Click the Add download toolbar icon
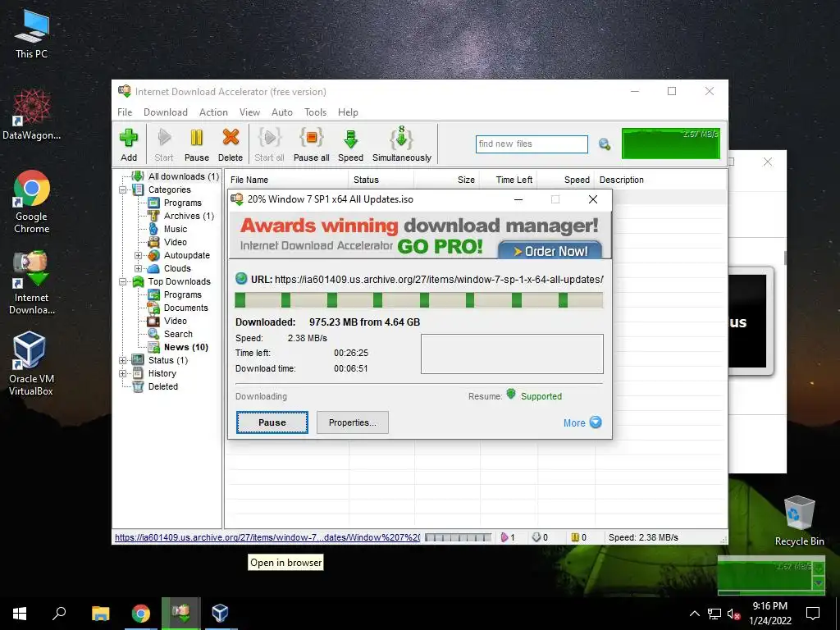840x630 pixels. [x=129, y=144]
